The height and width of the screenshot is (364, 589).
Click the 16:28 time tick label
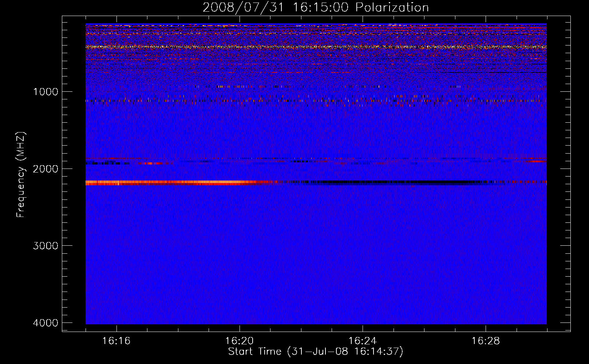pos(486,341)
